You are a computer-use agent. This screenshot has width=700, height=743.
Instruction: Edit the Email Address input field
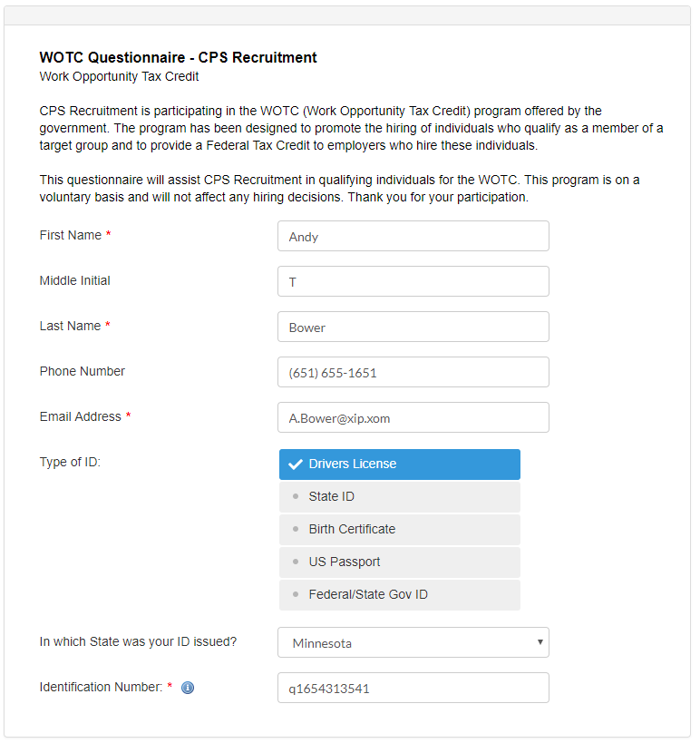pyautogui.click(x=413, y=418)
